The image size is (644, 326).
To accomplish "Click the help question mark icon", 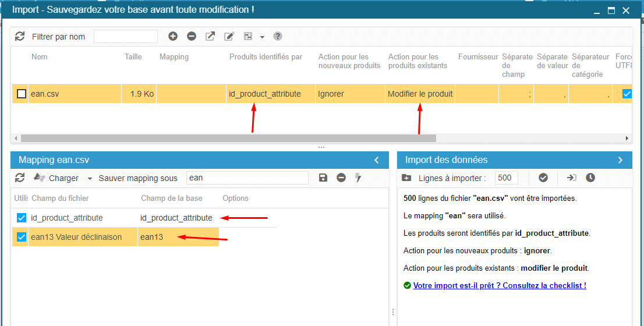I will 278,36.
